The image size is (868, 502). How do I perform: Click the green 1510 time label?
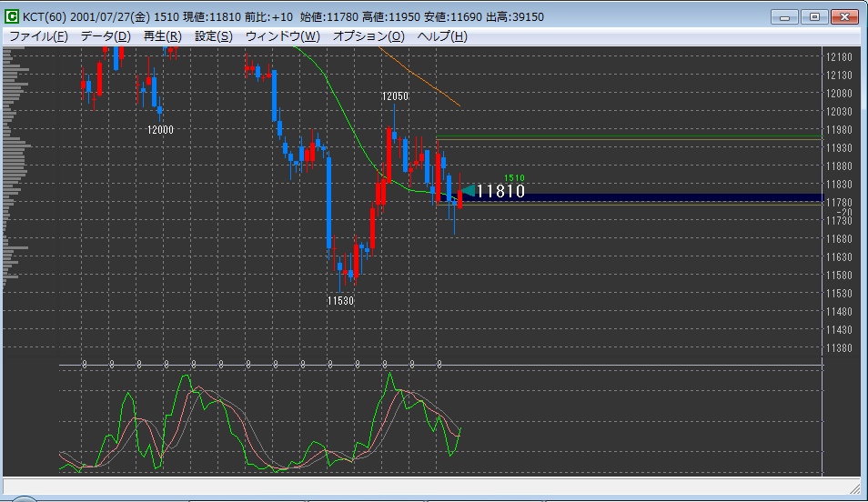click(x=514, y=178)
